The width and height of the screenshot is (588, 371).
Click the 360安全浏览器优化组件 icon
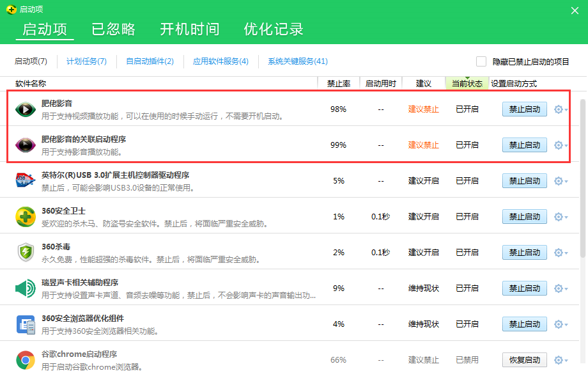25,324
